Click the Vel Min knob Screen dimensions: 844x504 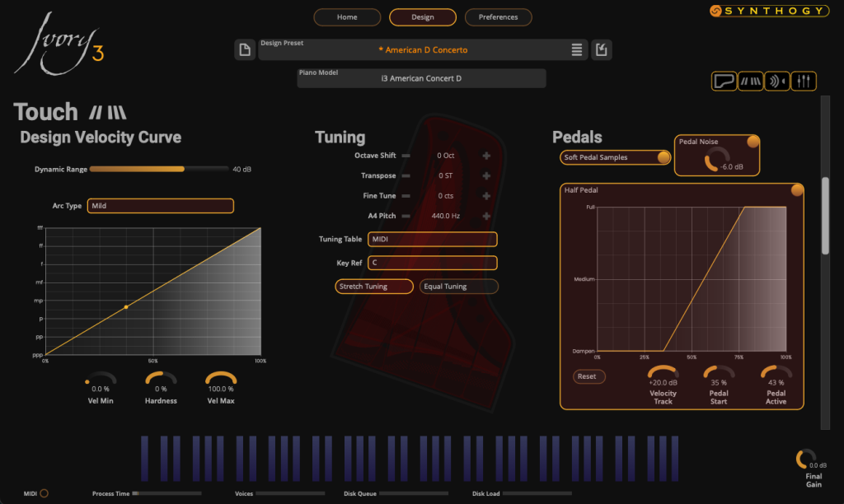(x=101, y=378)
